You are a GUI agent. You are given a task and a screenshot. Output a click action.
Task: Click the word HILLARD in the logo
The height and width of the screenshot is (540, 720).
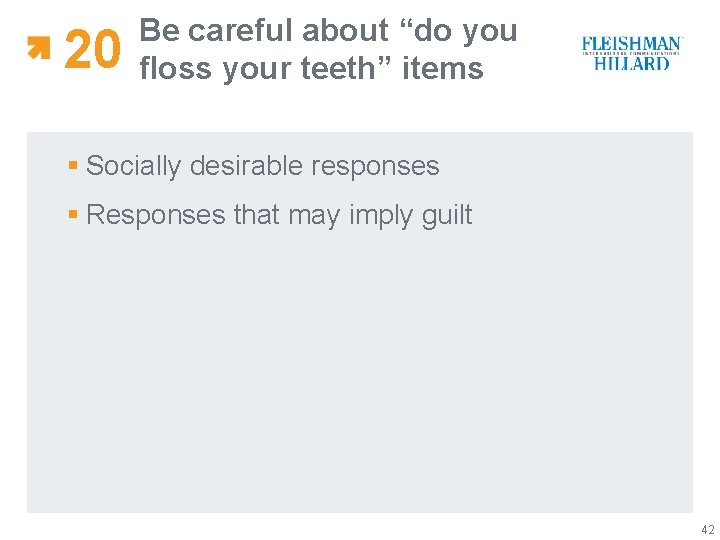click(632, 64)
